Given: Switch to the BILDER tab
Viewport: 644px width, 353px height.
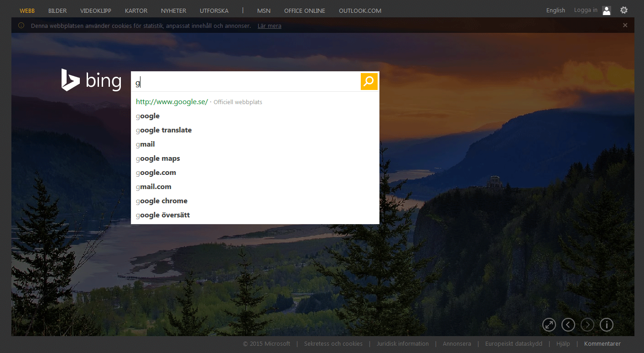Looking at the screenshot, I should point(57,11).
